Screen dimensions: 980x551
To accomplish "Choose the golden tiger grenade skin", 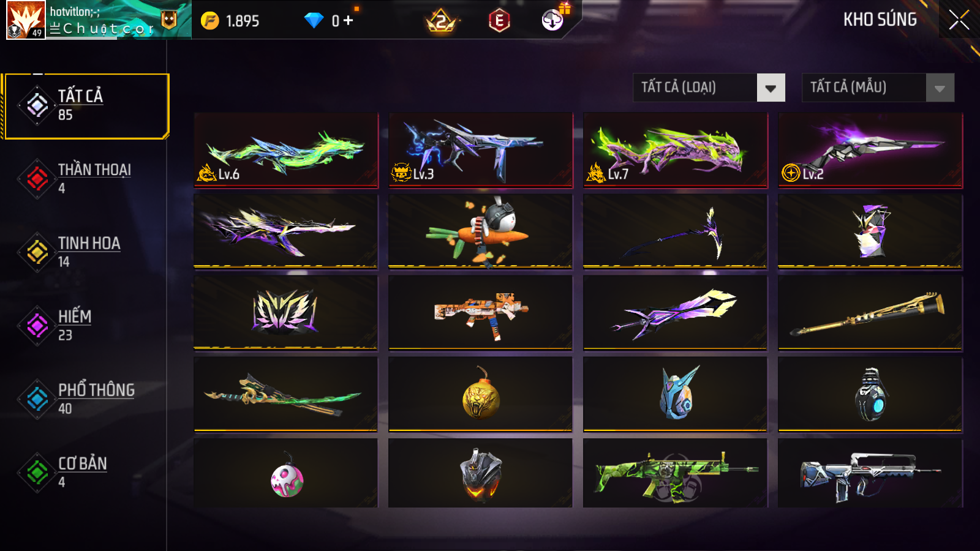I will pos(481,394).
